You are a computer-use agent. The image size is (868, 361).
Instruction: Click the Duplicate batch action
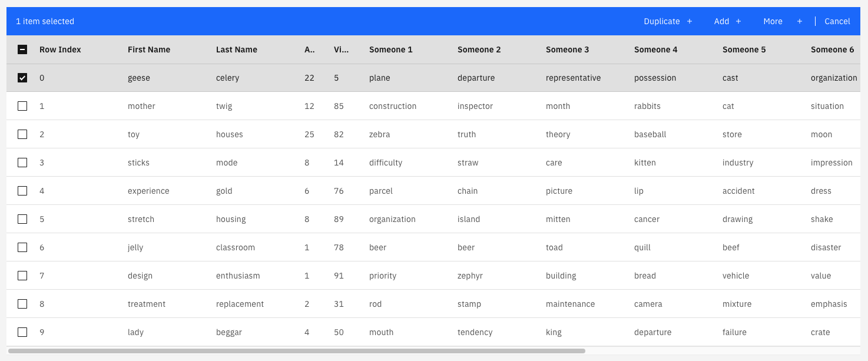pyautogui.click(x=661, y=21)
